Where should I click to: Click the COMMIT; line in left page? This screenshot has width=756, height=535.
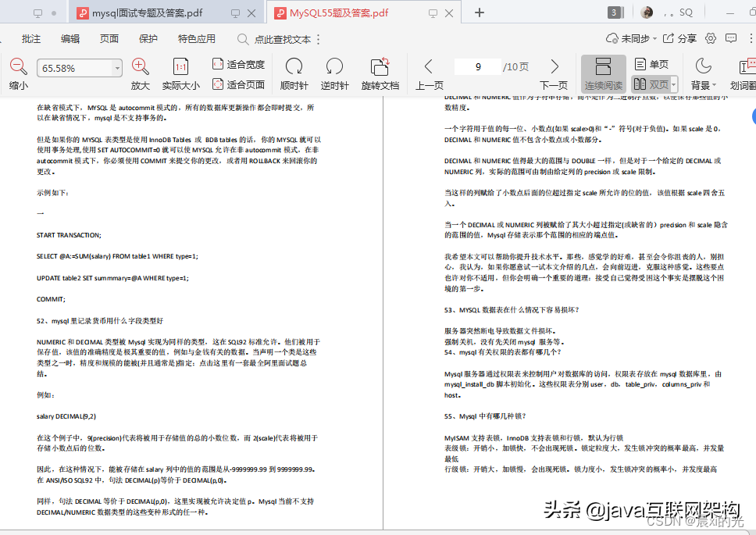click(51, 299)
